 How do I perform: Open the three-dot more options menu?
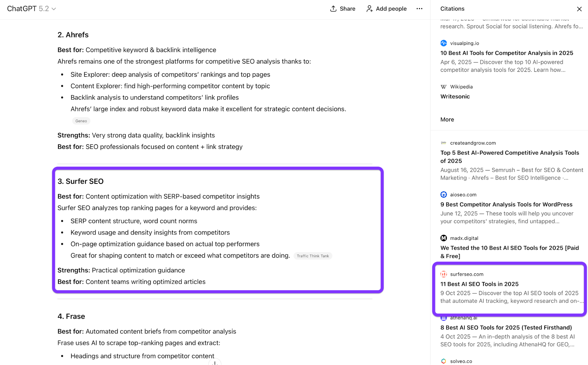(x=419, y=9)
